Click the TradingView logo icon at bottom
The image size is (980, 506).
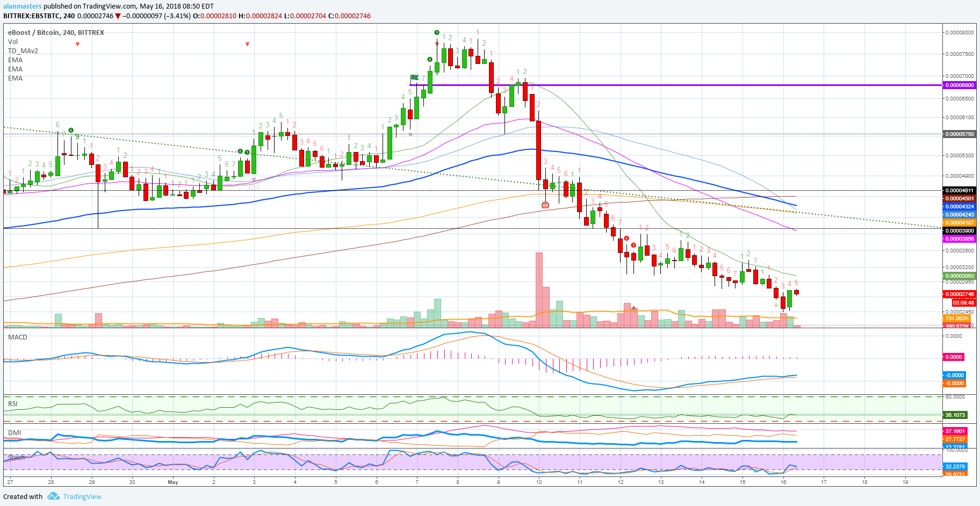[53, 496]
